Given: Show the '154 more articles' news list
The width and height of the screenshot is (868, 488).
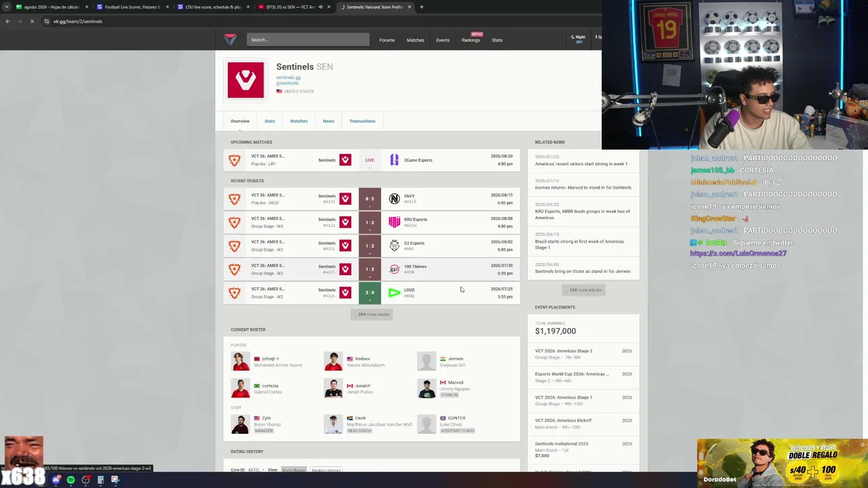Looking at the screenshot, I should tap(584, 290).
